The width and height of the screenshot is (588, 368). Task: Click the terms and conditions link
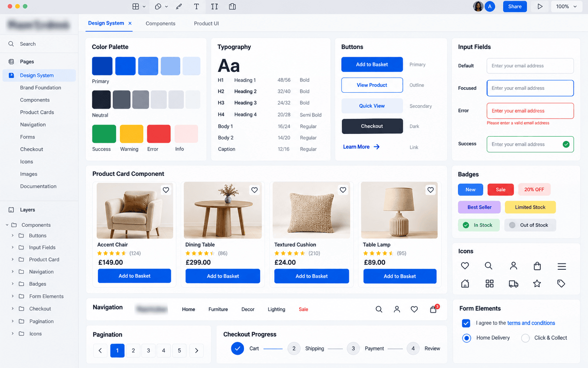coord(531,323)
